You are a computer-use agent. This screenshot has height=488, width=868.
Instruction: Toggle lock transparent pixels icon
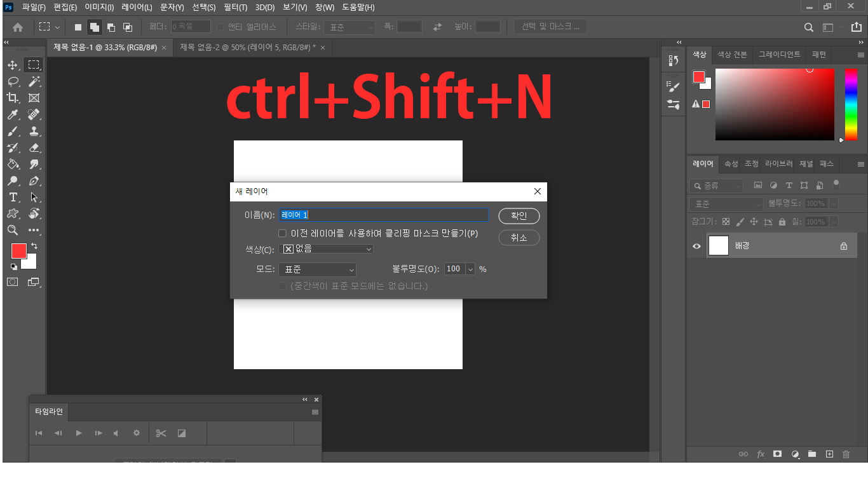pyautogui.click(x=726, y=222)
